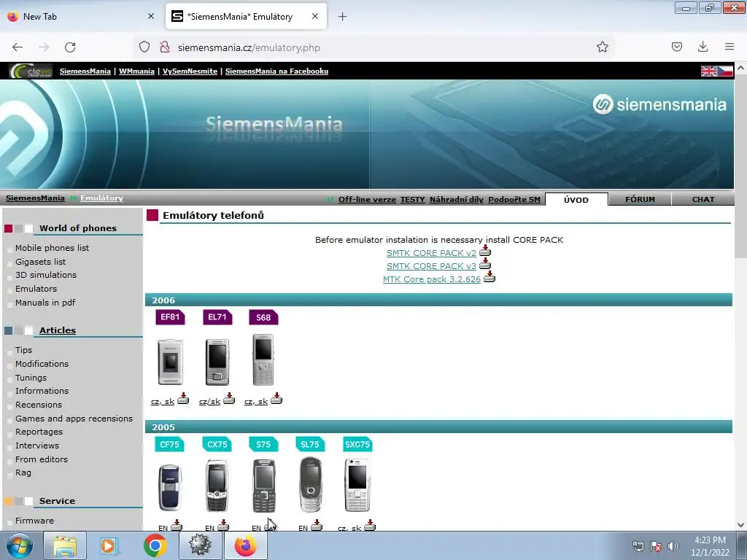Open Windows Explorer from the taskbar
747x560 pixels.
click(x=65, y=545)
